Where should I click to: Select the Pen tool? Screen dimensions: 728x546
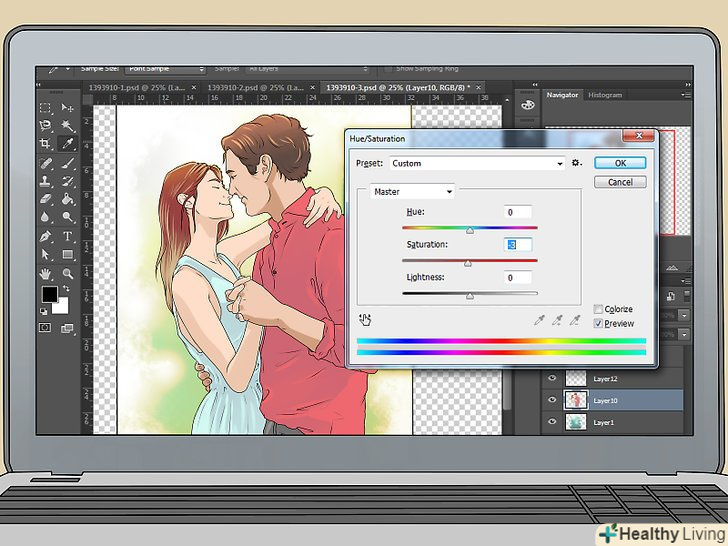[x=45, y=236]
